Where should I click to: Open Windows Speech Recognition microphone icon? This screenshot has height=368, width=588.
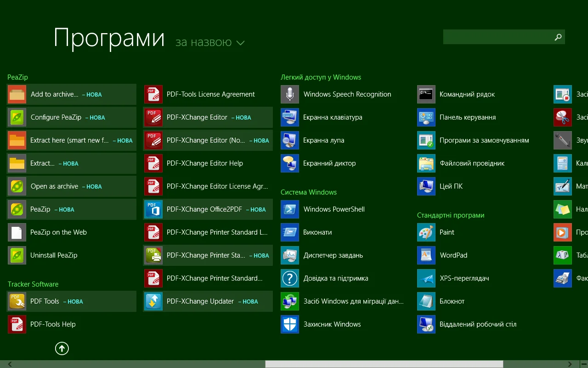pyautogui.click(x=289, y=94)
